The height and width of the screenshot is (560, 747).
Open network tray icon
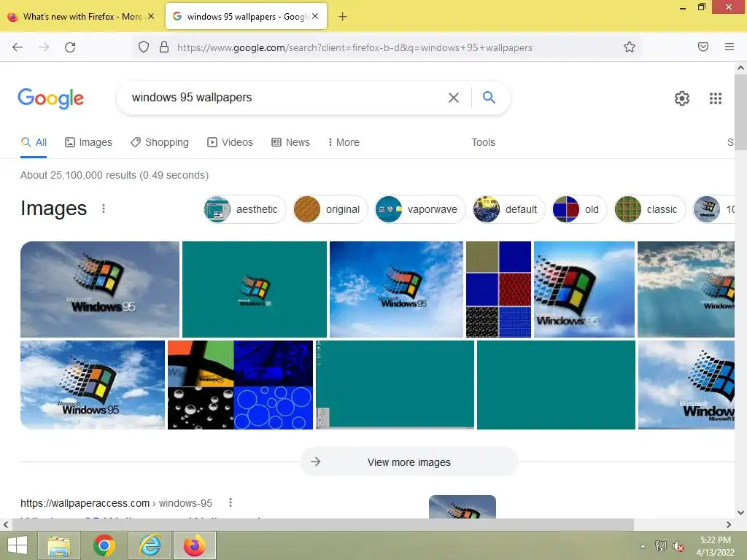tap(661, 546)
